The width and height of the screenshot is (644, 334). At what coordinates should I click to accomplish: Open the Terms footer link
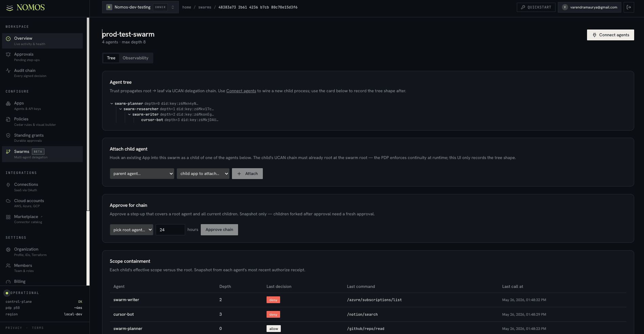[x=38, y=328]
